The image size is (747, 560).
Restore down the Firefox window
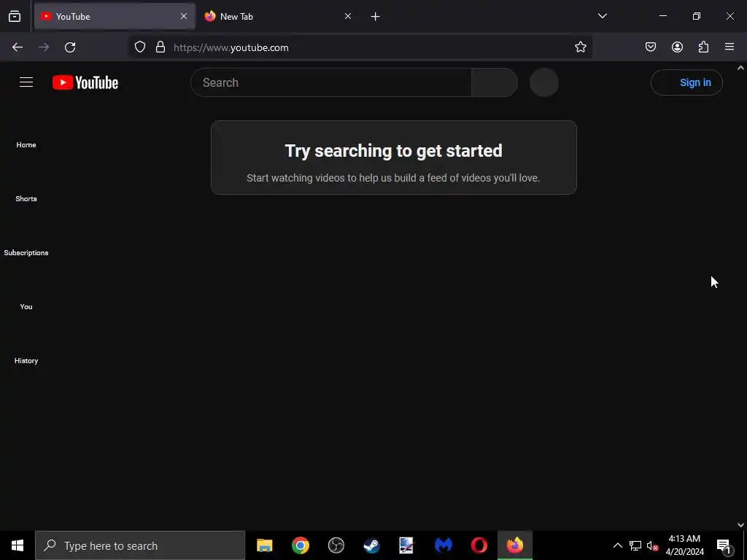[x=697, y=16]
